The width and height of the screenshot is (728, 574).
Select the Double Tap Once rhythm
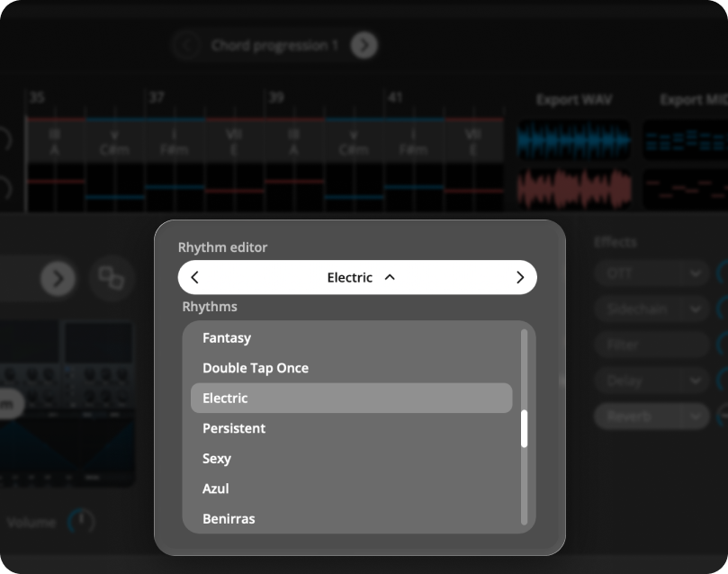point(352,368)
